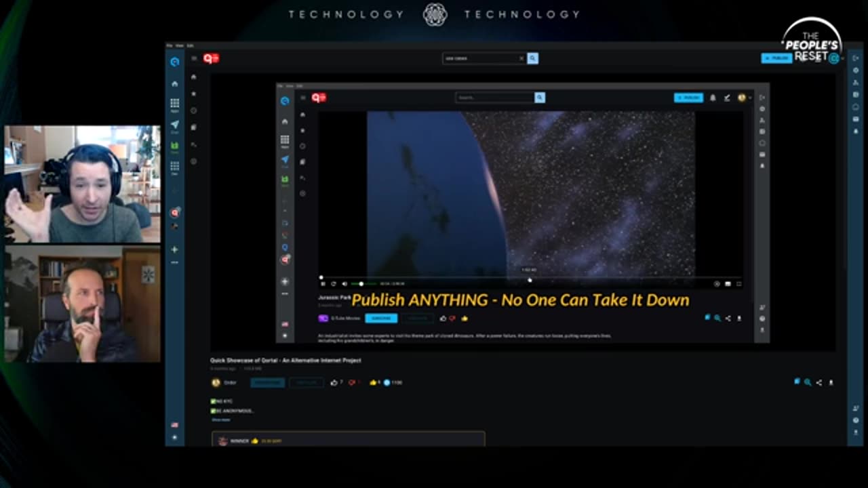Select the top webcam feed with headphones man
Screen dimensions: 868x488
pos(82,184)
